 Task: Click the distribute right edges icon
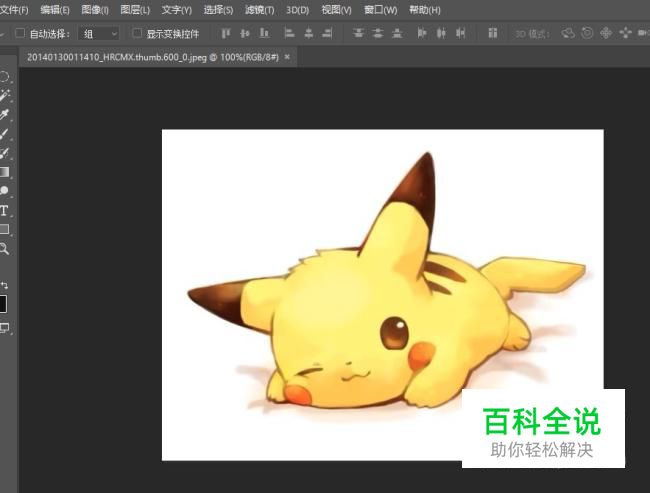(461, 33)
